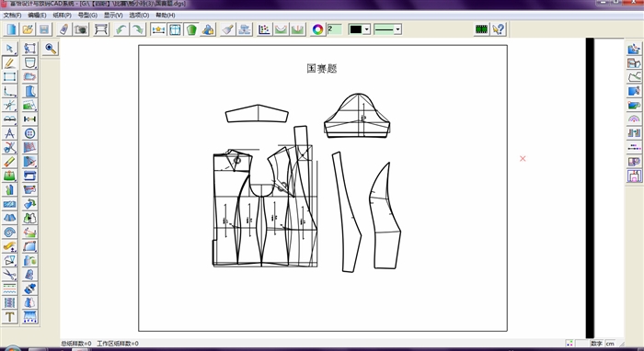Toggle the lock pattern icon in toolbar

[x=208, y=29]
